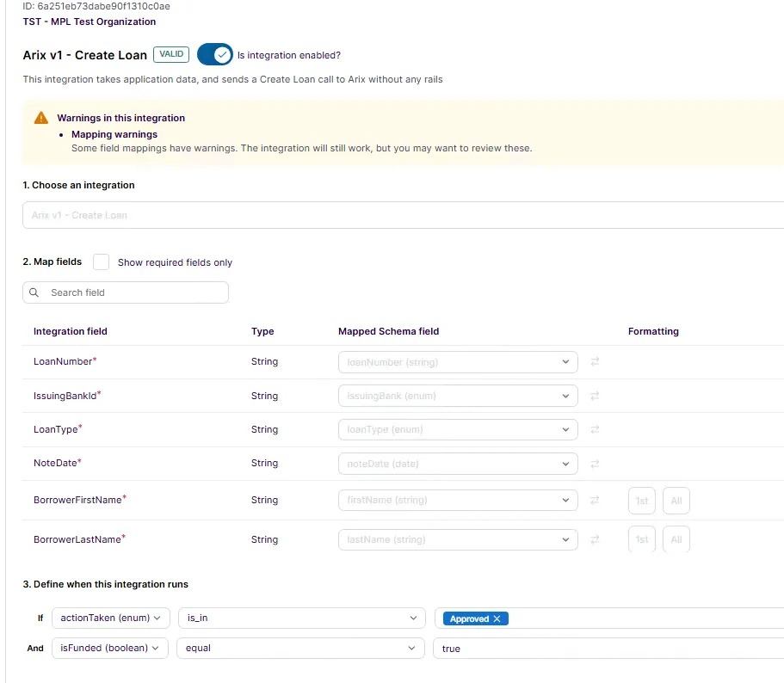
Task: Click swap arrows icon in IssuingBankId row
Action: coord(595,396)
